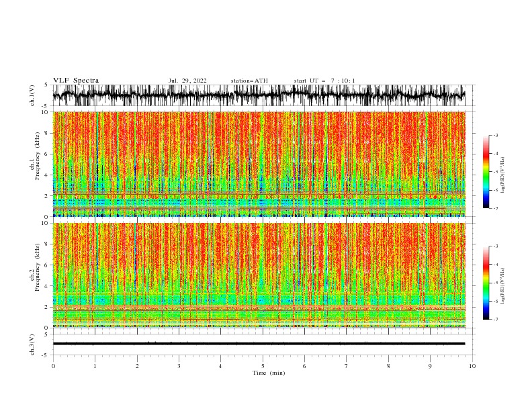This screenshot has height=411, width=532.
Task: Click the 'ch.1(V)' axis label
Action: [32, 95]
